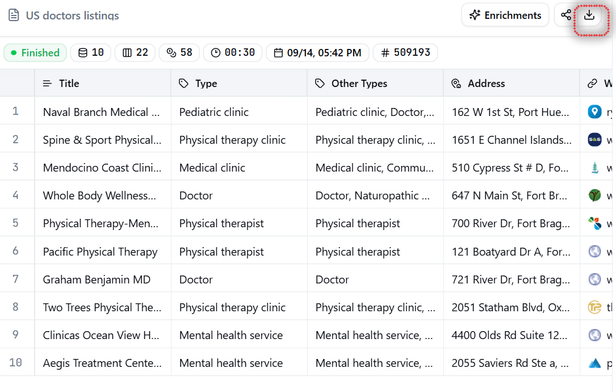Click the rows count badge showing 10
This screenshot has height=392, width=616.
pyautogui.click(x=91, y=53)
